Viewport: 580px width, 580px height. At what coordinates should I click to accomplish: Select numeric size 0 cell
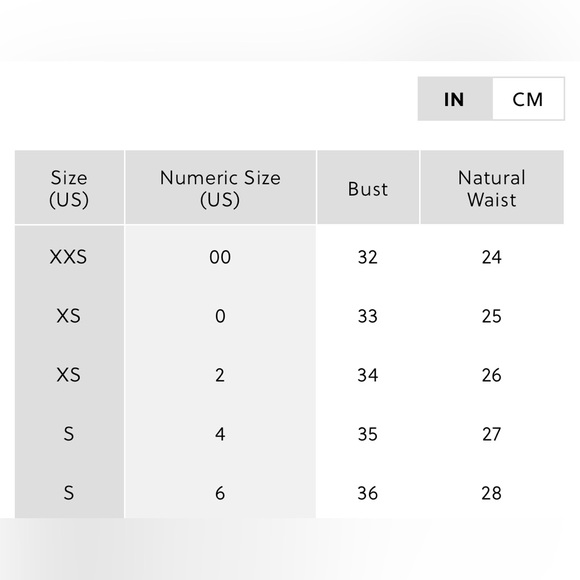click(220, 316)
